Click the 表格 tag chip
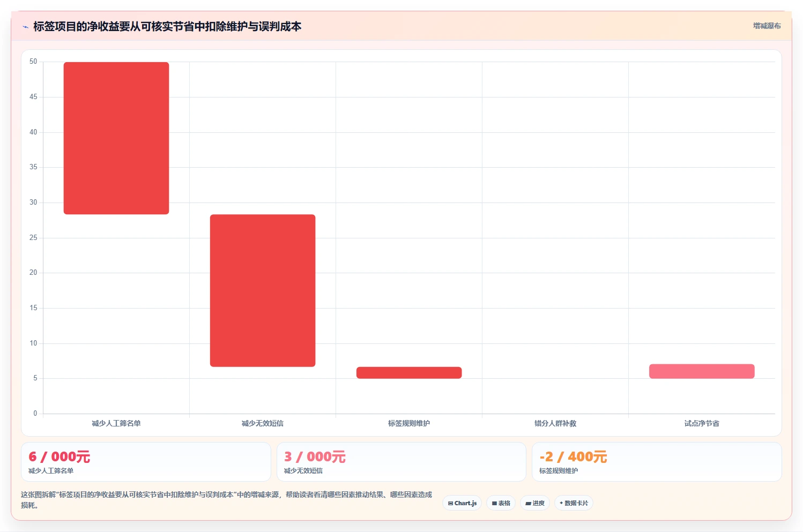Image resolution: width=803 pixels, height=532 pixels. pos(501,503)
